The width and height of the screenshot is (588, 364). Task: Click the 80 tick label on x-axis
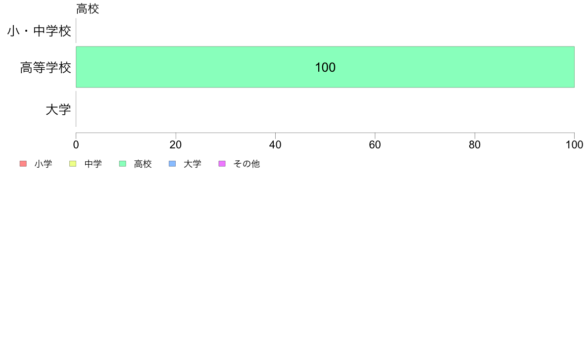coord(475,145)
